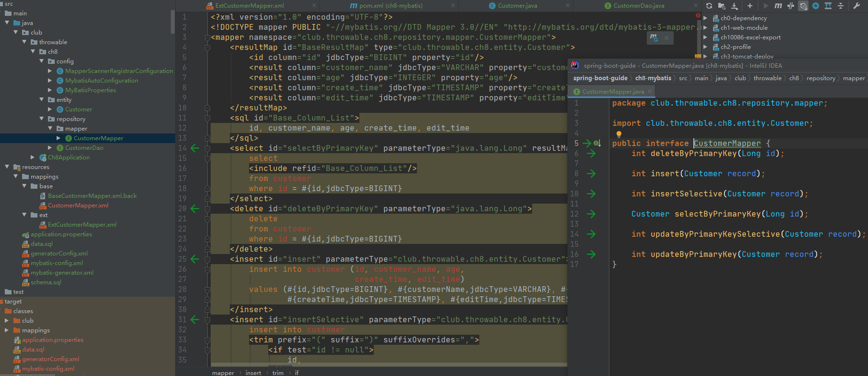Viewport: 868px width, 376px height.
Task: Reload all Maven projects in the Maven toolbar
Action: (709, 6)
